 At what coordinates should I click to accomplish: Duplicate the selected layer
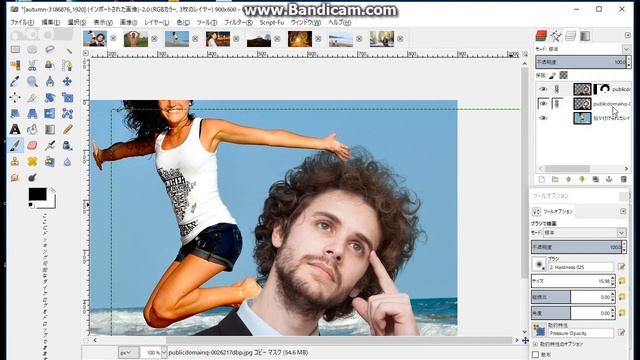point(596,180)
